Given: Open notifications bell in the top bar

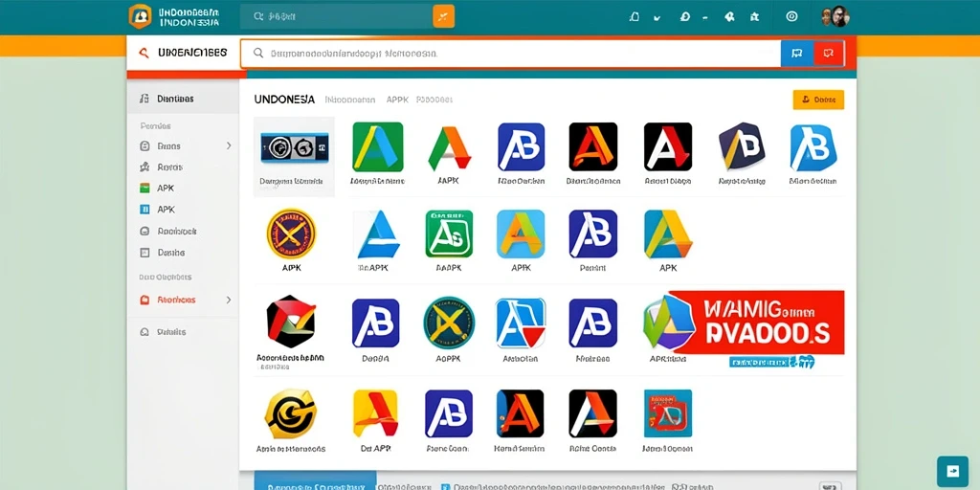Looking at the screenshot, I should coord(635,17).
